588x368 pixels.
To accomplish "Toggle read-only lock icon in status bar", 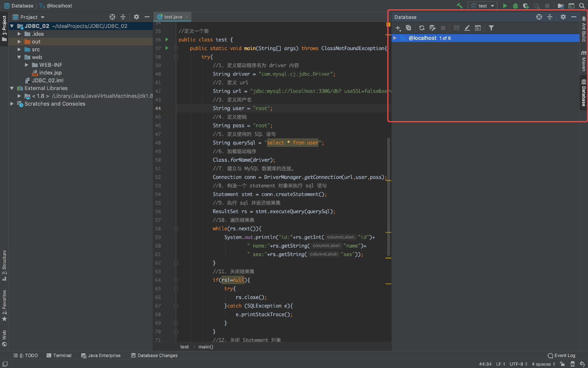I will pyautogui.click(x=562, y=364).
